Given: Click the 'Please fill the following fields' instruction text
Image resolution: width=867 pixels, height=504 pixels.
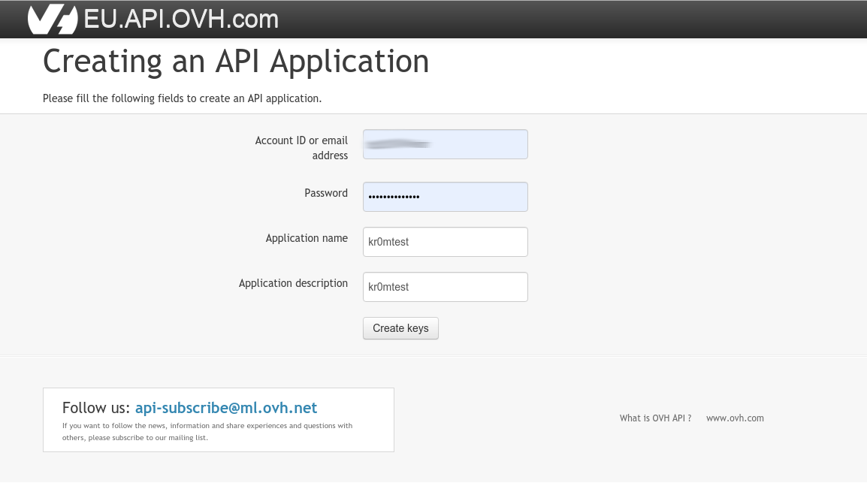Looking at the screenshot, I should click(182, 98).
